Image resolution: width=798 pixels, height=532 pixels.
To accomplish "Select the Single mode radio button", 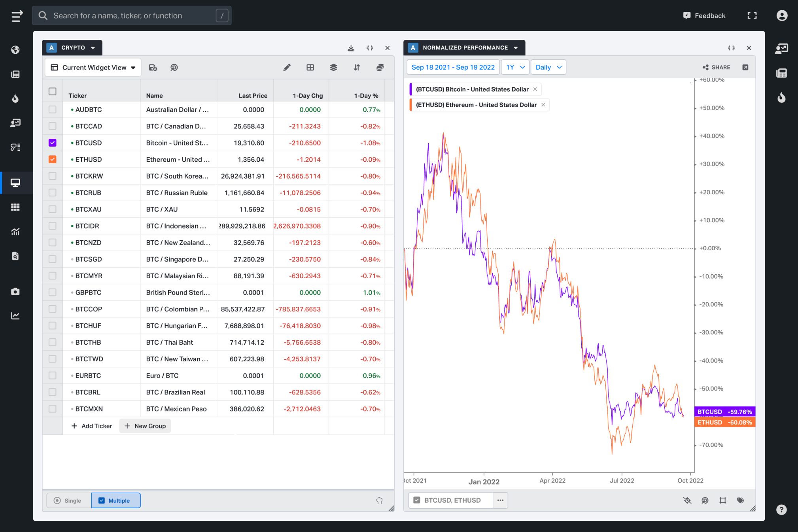I will coord(69,500).
